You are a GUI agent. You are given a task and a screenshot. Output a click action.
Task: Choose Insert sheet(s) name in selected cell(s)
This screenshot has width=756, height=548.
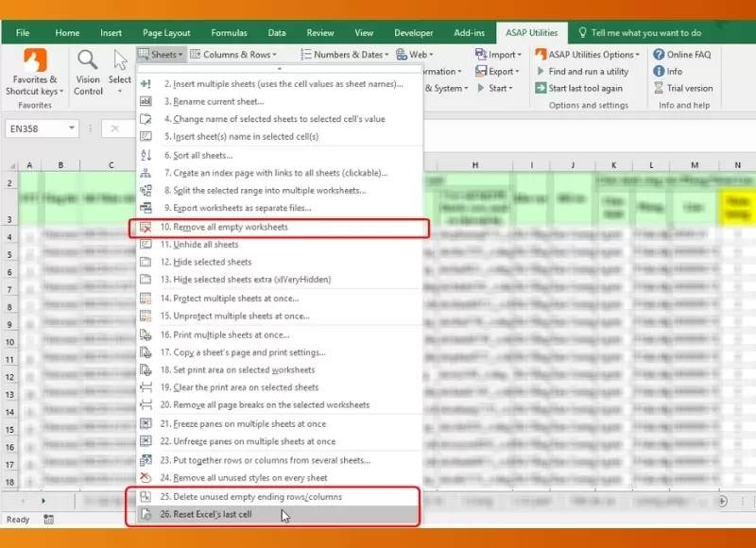click(279, 136)
